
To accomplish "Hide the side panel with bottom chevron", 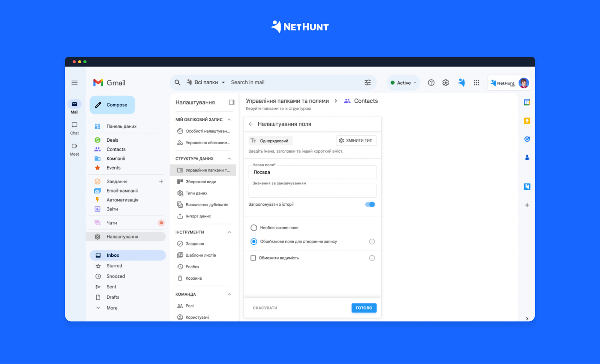I will click(527, 319).
